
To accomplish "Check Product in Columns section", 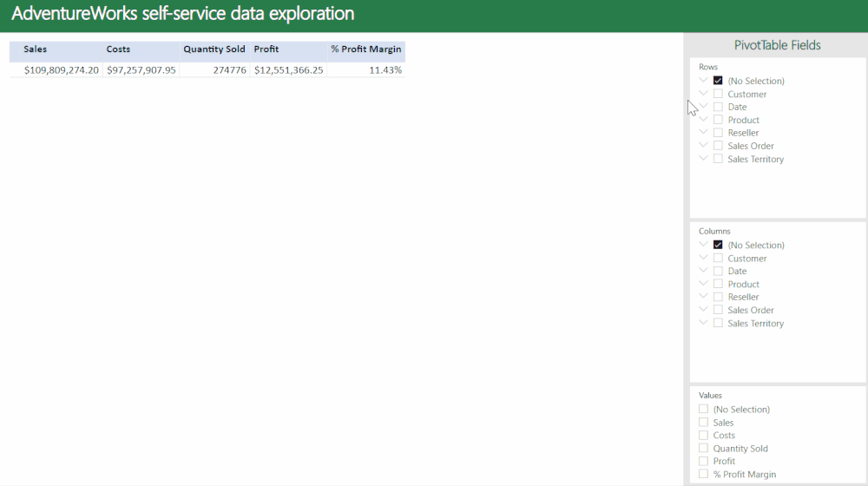I will (718, 284).
